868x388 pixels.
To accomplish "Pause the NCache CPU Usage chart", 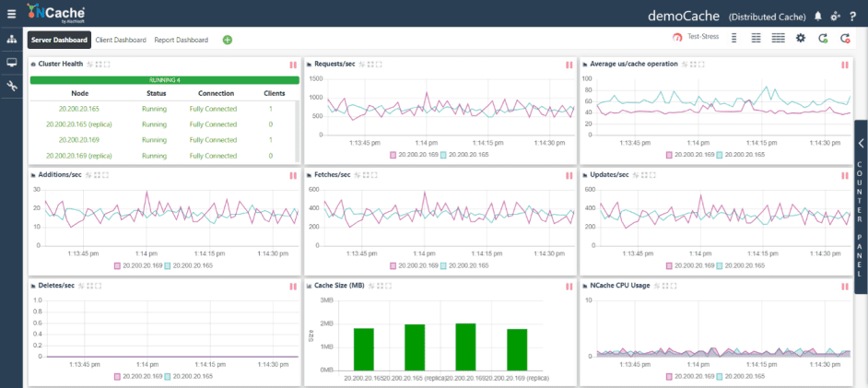I will (x=845, y=286).
